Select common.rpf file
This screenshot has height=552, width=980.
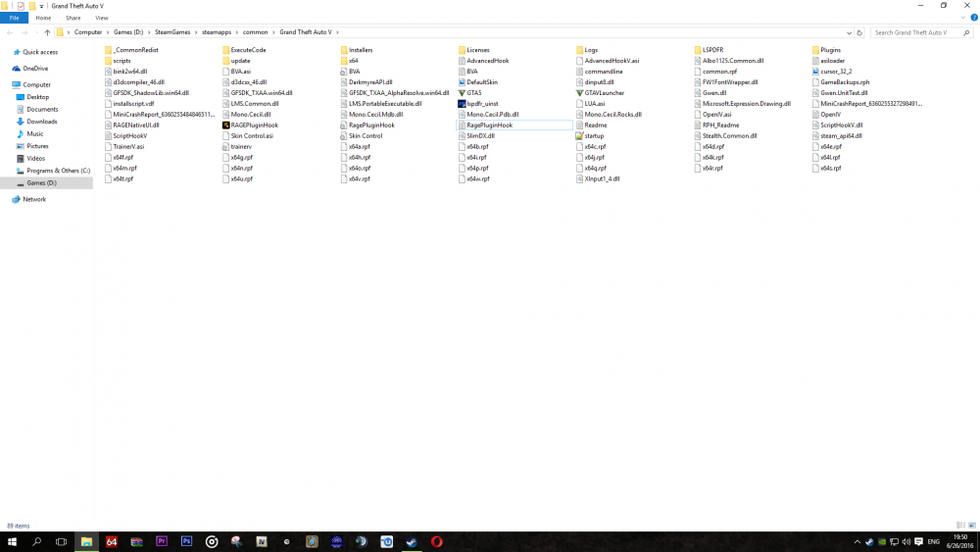[x=715, y=72]
